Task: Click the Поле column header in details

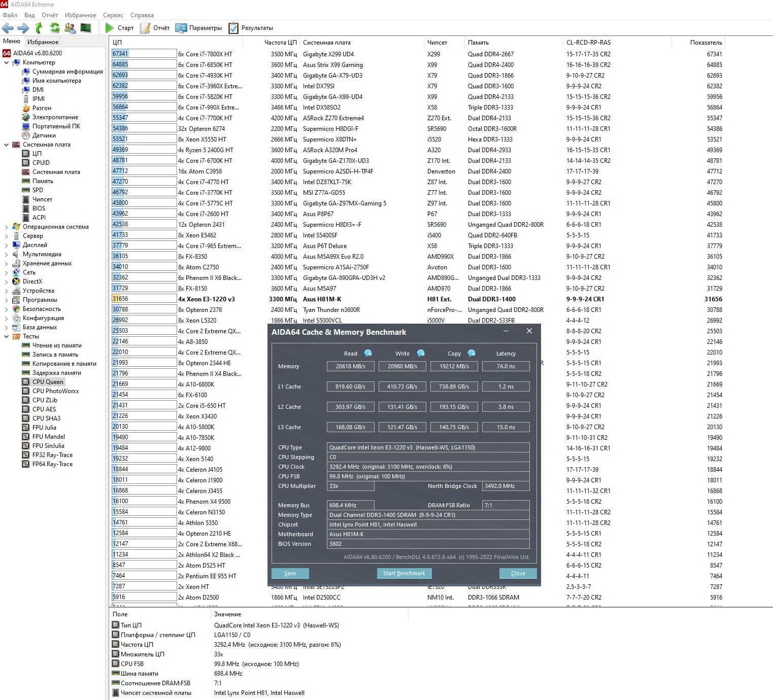Action: 160,614
